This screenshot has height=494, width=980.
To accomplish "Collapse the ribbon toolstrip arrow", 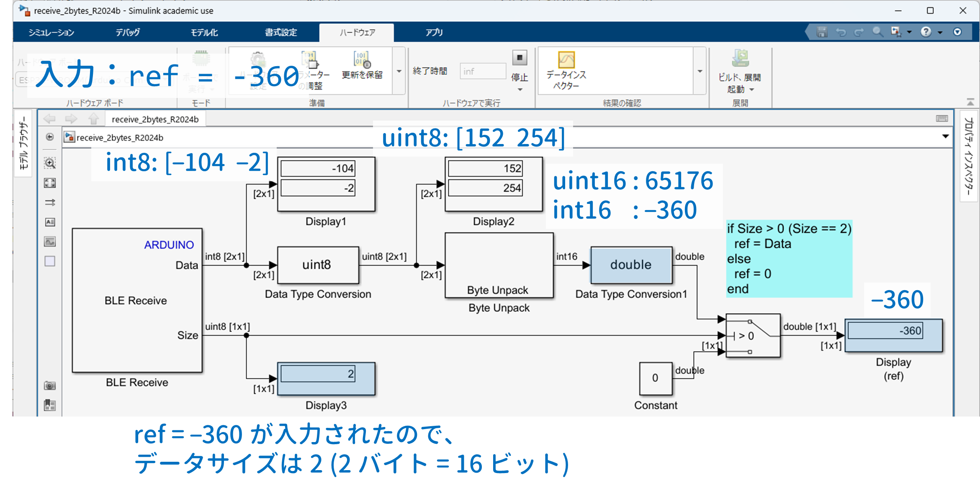I will point(970,102).
